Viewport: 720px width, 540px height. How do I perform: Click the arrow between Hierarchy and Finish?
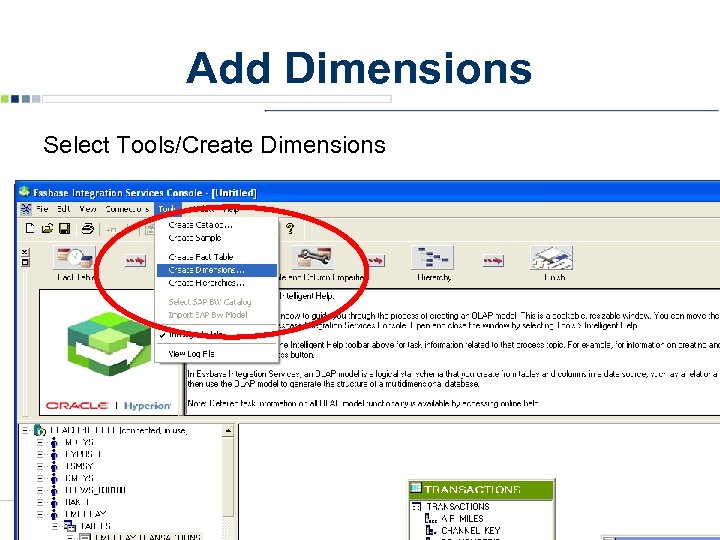coord(493,260)
